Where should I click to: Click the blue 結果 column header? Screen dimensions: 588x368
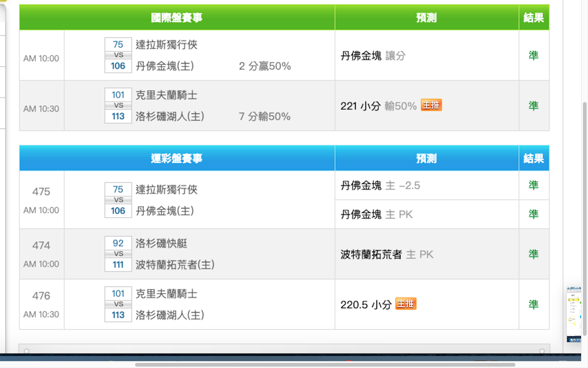coord(534,159)
